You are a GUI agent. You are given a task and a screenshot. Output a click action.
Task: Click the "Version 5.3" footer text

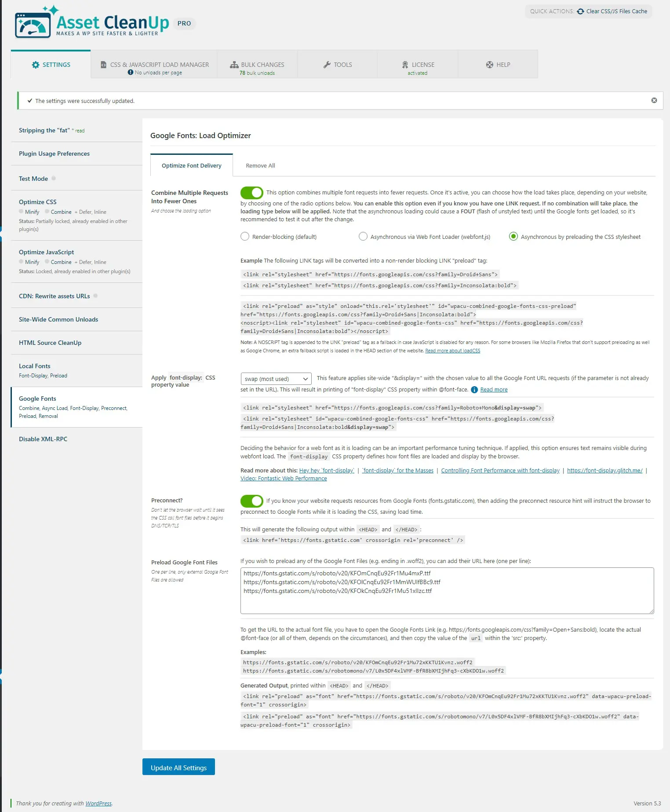point(647,803)
